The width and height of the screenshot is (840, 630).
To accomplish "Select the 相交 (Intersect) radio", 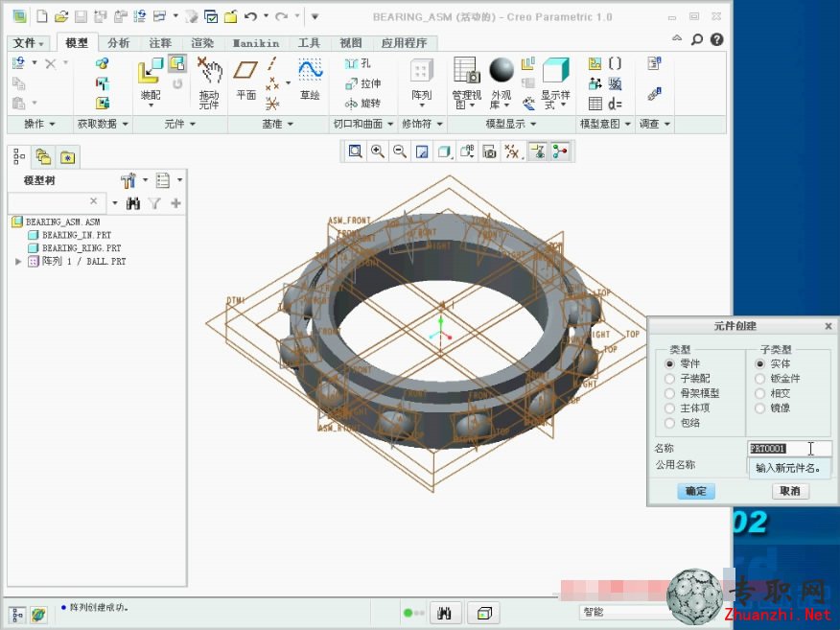I will (759, 393).
